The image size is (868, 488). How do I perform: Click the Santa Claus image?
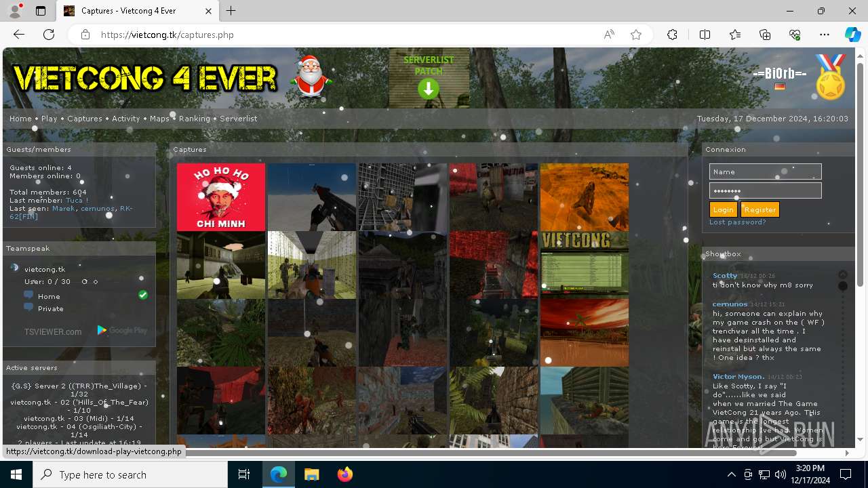[x=311, y=77]
